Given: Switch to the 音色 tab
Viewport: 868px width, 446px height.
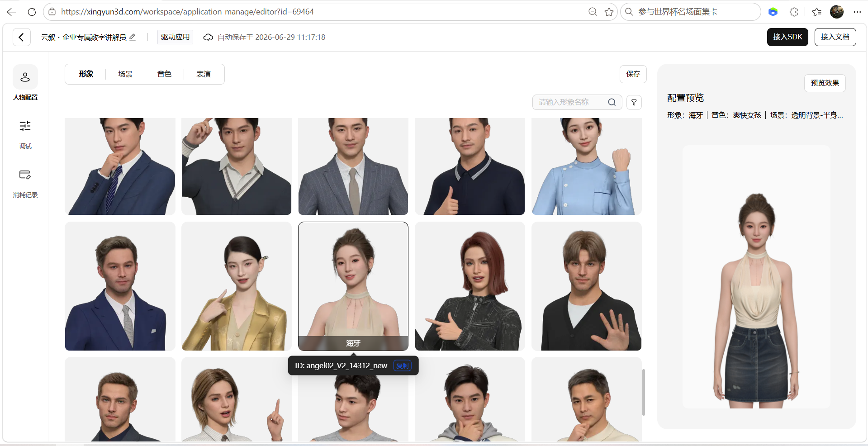Looking at the screenshot, I should pyautogui.click(x=164, y=74).
